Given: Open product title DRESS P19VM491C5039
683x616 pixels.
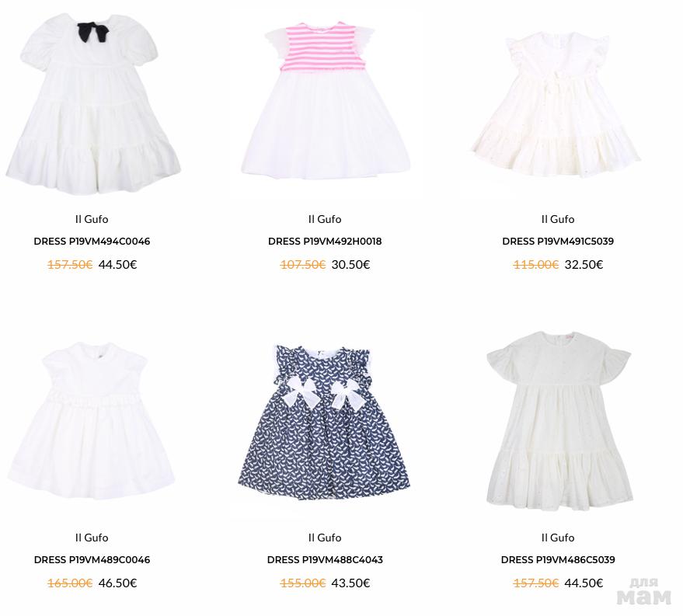Looking at the screenshot, I should 558,241.
